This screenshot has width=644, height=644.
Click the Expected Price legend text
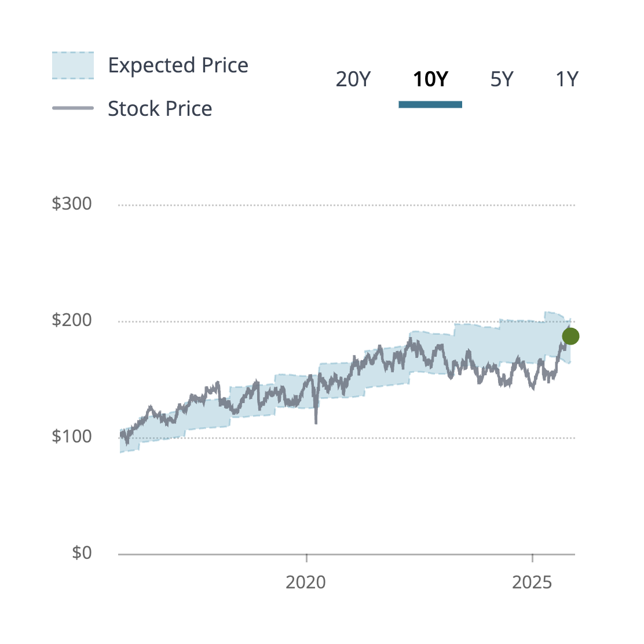click(178, 65)
